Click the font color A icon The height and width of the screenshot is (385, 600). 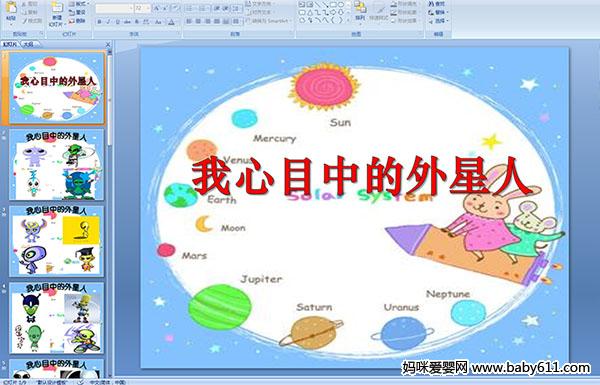171,22
